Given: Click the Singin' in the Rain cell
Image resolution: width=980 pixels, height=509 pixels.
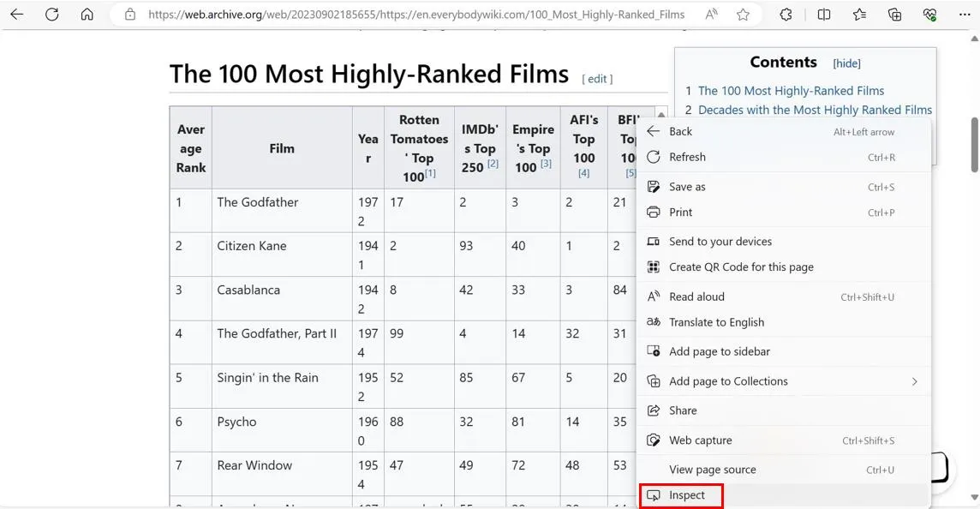Looking at the screenshot, I should 282,386.
